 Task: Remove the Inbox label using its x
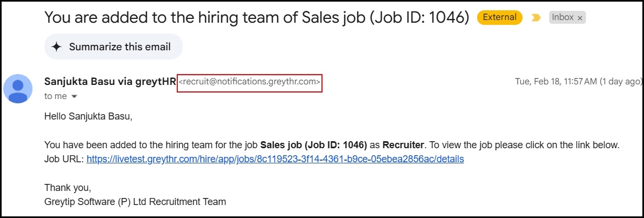click(580, 18)
